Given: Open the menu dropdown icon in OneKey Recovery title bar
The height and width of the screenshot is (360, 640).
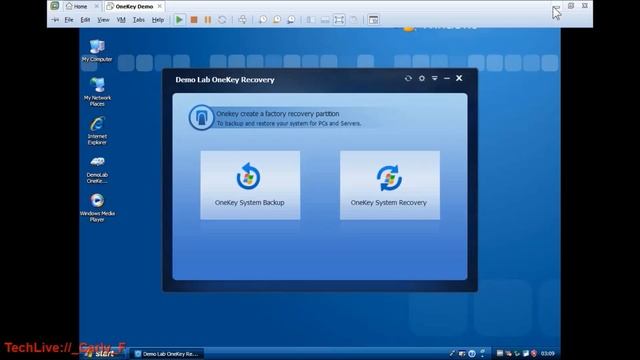Looking at the screenshot, I should [435, 78].
